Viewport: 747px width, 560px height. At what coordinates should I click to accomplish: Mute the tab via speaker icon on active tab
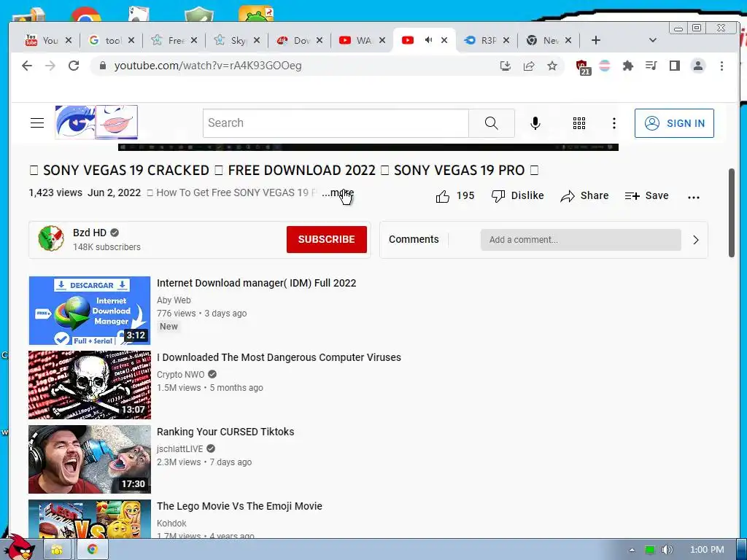point(428,40)
